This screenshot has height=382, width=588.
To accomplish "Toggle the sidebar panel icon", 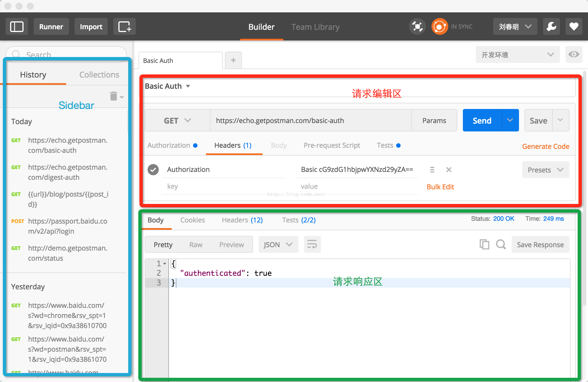I will (17, 27).
